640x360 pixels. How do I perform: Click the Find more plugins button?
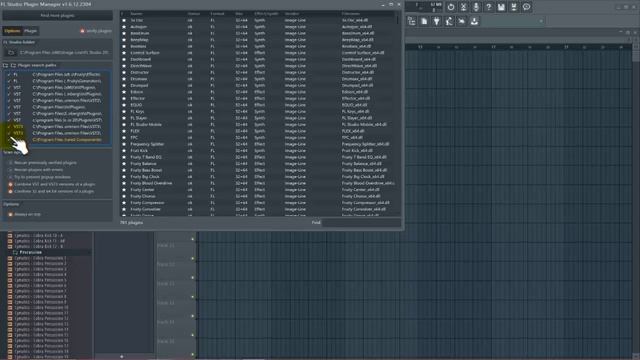point(57,16)
